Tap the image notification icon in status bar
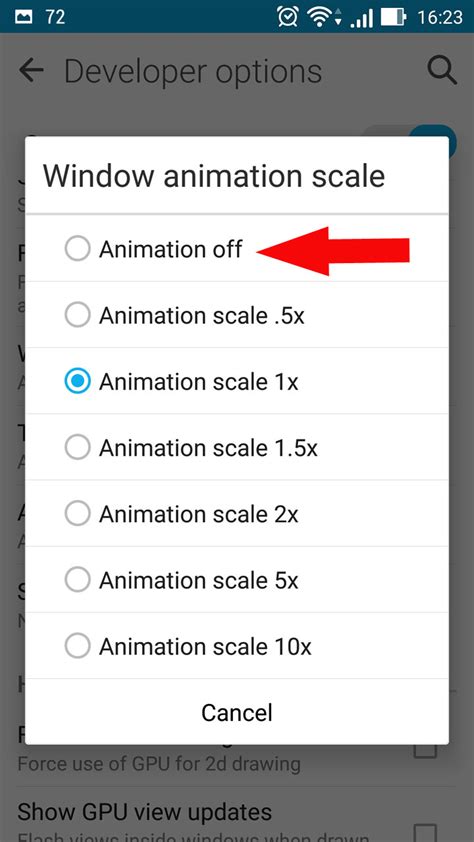The height and width of the screenshot is (842, 474). click(x=24, y=17)
